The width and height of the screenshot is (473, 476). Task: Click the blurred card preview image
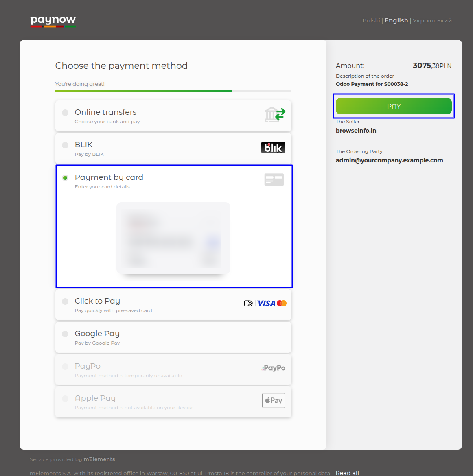(173, 238)
